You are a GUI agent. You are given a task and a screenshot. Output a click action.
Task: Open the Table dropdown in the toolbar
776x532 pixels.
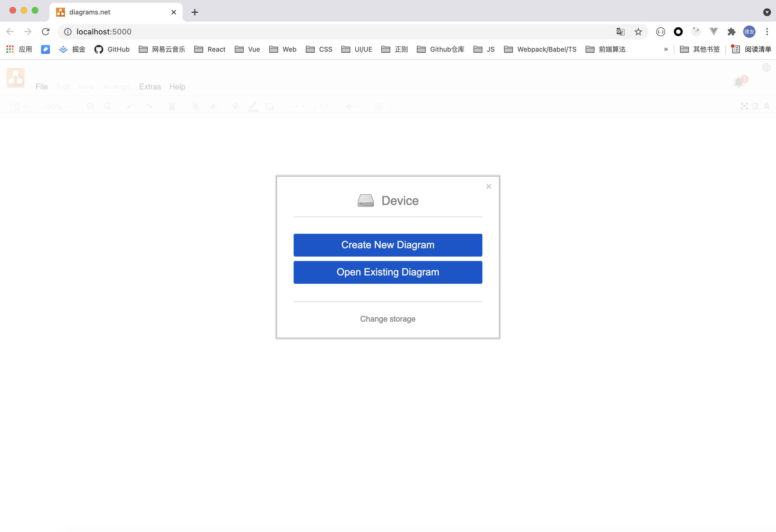pos(382,106)
